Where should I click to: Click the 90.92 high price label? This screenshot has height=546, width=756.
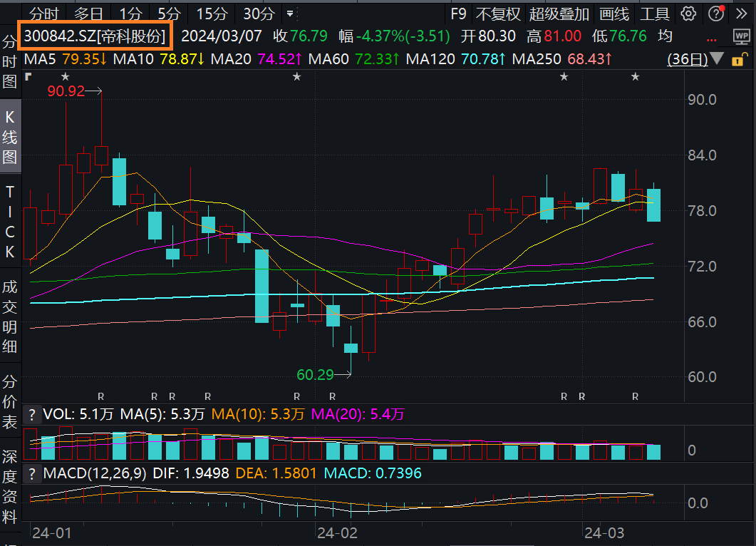point(66,91)
